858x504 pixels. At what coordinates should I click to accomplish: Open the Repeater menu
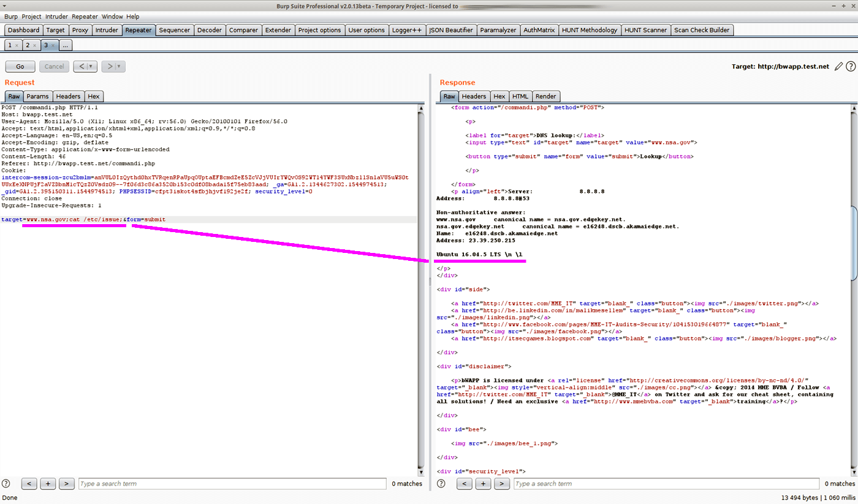pos(85,17)
